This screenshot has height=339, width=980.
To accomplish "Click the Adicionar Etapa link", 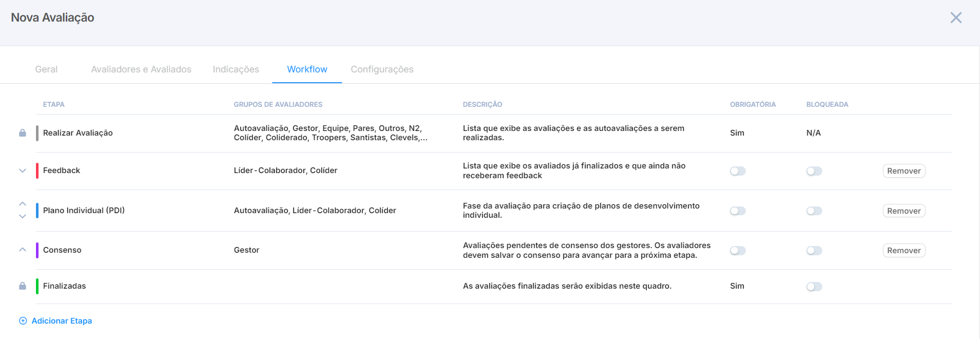I will (62, 321).
